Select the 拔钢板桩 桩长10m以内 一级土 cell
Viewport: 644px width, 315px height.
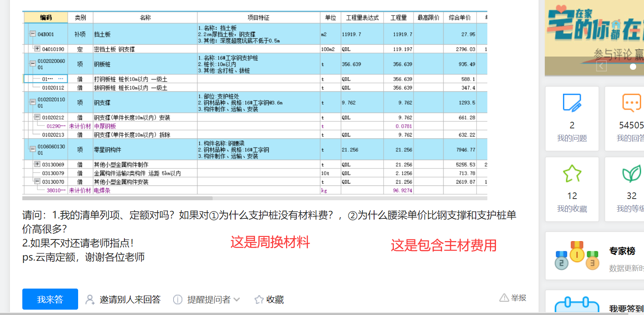(x=145, y=88)
